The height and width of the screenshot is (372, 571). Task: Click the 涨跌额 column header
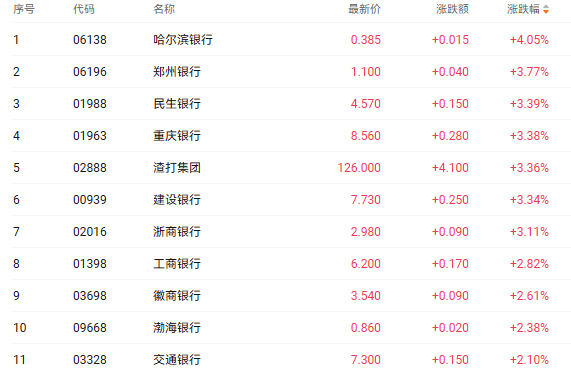452,9
